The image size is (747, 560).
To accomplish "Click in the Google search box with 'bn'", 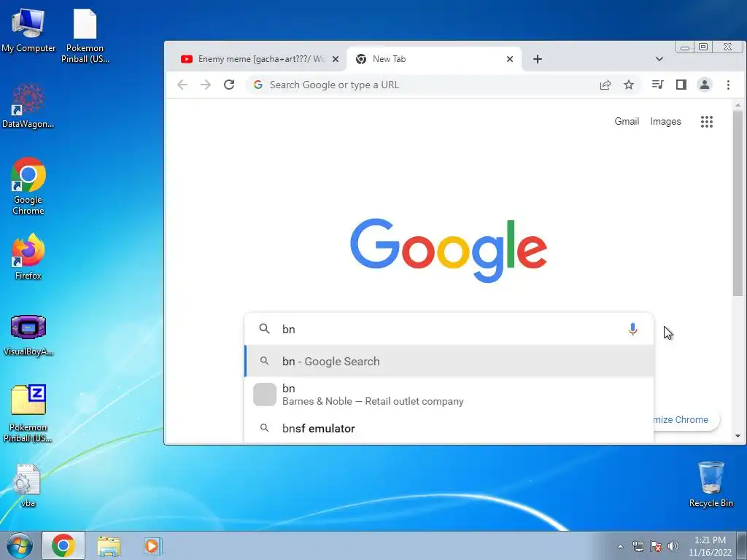I will tap(449, 329).
